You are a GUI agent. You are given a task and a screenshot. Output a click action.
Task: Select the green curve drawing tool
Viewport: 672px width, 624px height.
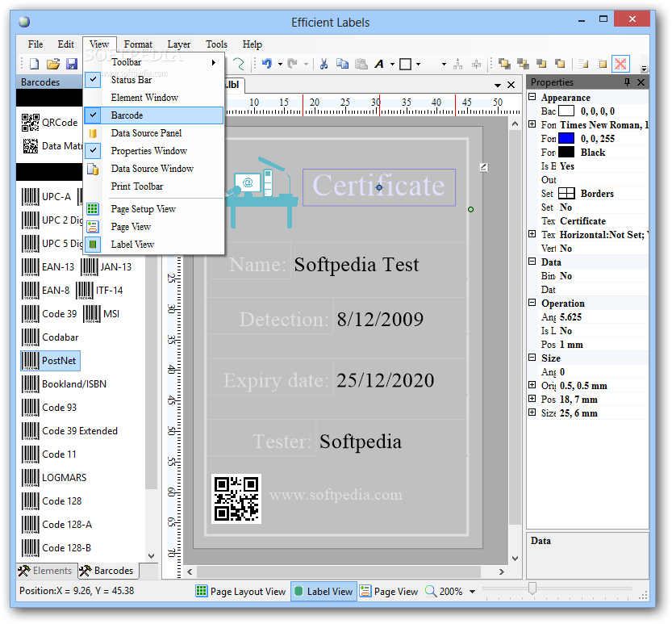(238, 65)
